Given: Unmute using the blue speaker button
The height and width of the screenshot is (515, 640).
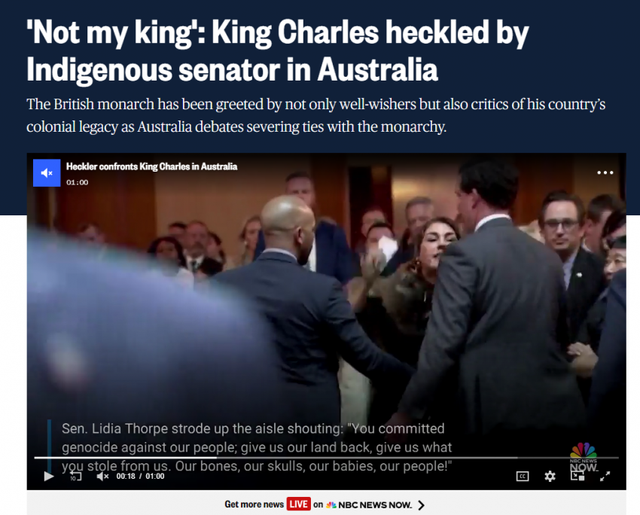Looking at the screenshot, I should pos(47,173).
